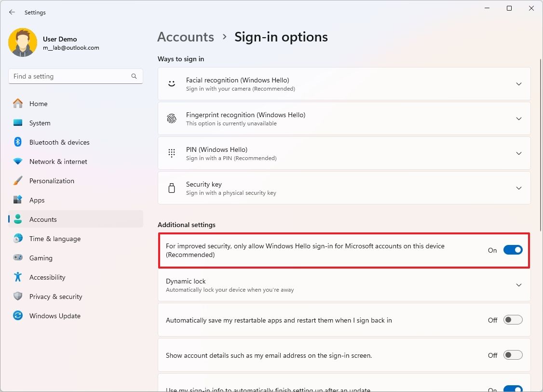Click the Windows Update icon in sidebar
This screenshot has width=543, height=392.
pos(18,316)
